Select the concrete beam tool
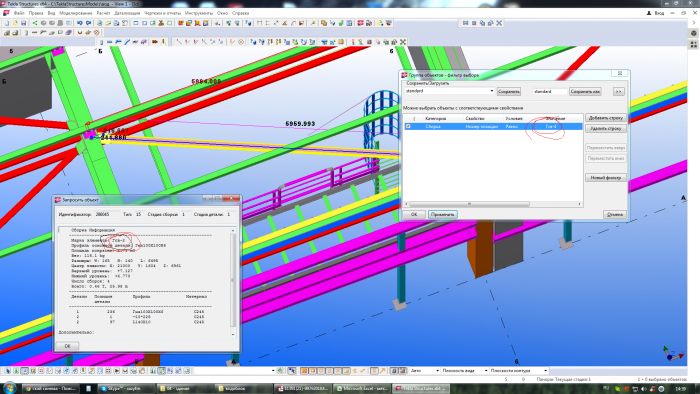 coord(34,33)
